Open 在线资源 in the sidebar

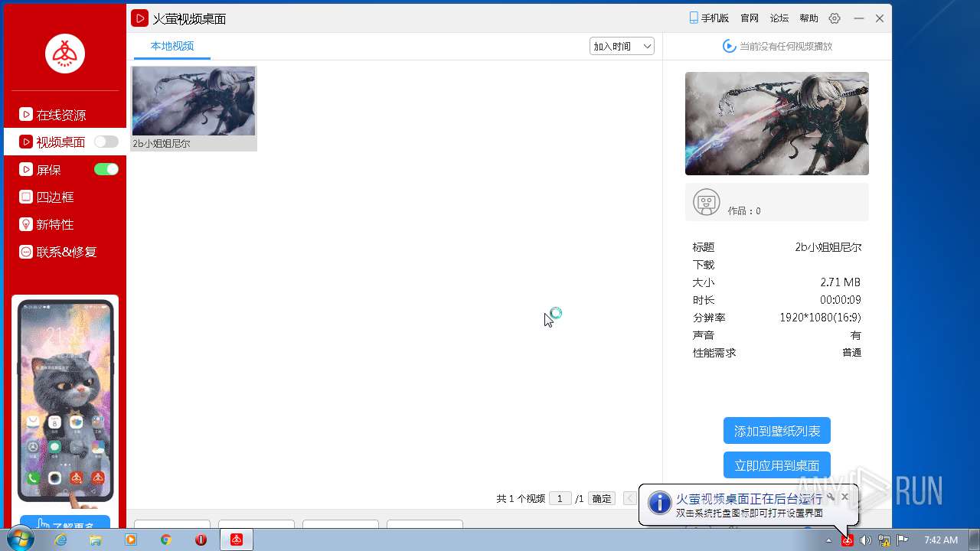coord(61,115)
